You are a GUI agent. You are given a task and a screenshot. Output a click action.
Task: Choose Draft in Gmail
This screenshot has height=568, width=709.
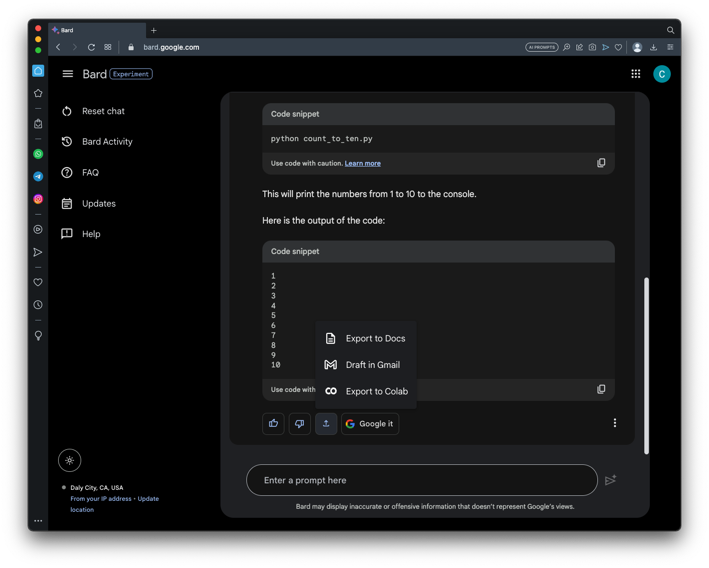366,365
